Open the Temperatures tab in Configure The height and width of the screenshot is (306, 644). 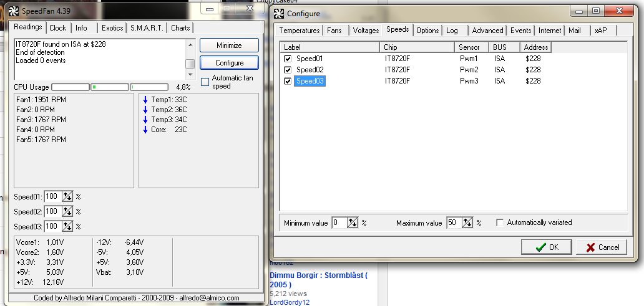[300, 31]
